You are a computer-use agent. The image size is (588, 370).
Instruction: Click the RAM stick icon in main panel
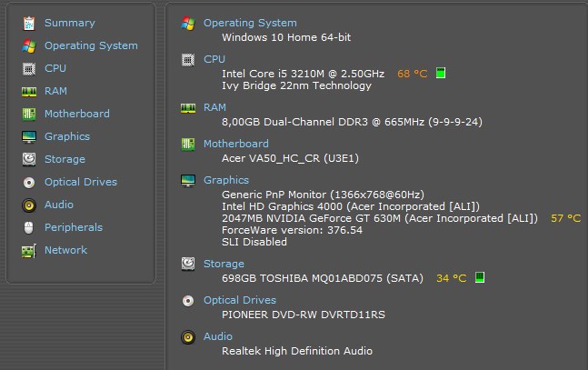pyautogui.click(x=188, y=108)
